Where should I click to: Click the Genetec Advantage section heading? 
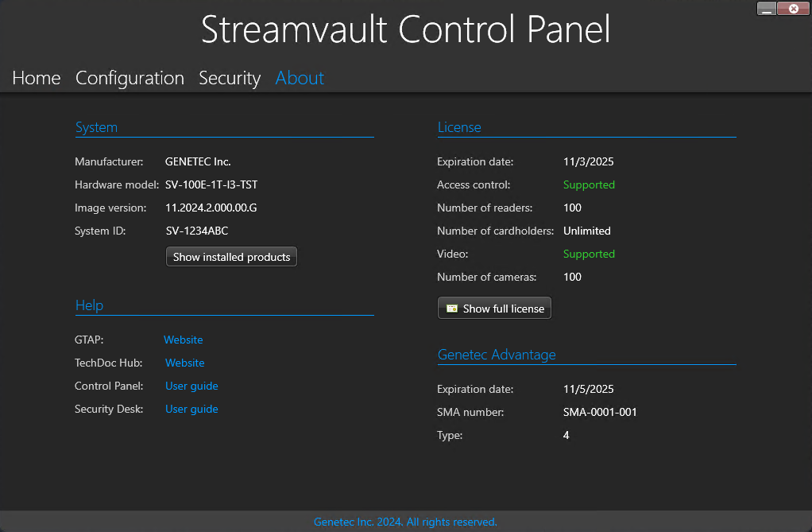click(x=497, y=355)
